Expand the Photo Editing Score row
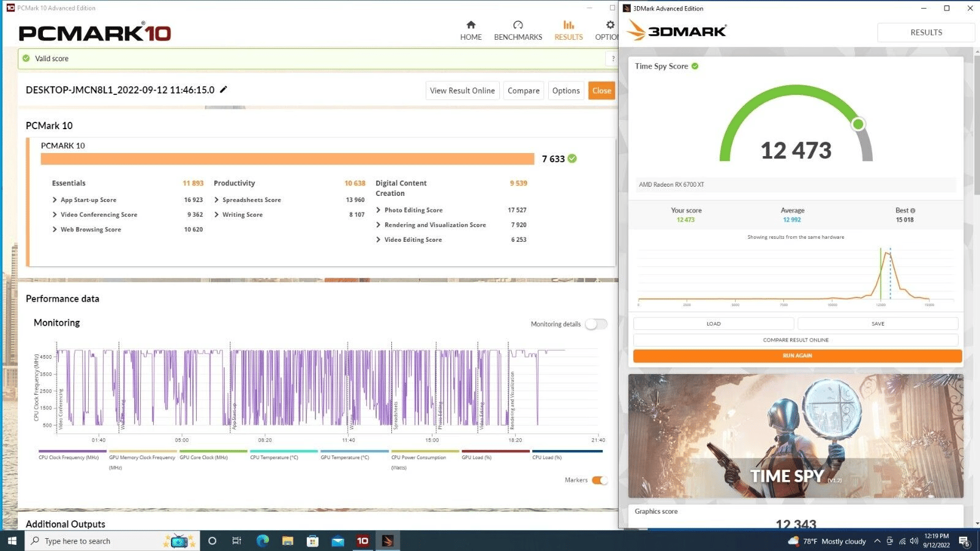 [x=409, y=210]
